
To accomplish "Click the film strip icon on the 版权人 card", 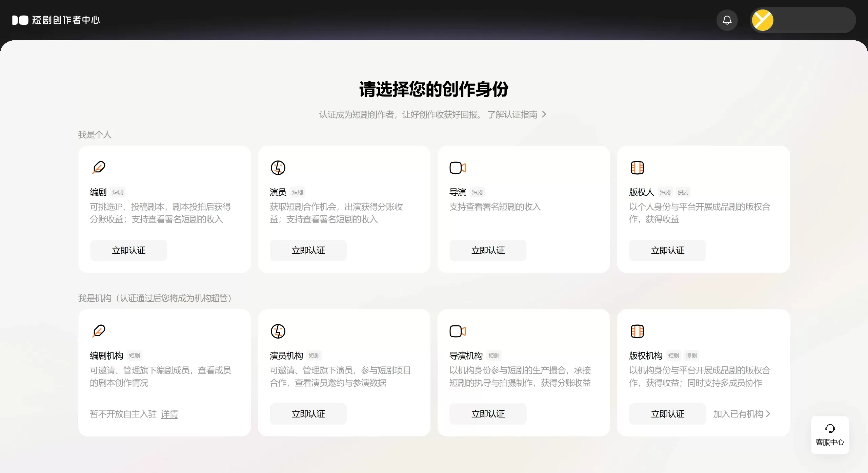I will click(x=637, y=168).
